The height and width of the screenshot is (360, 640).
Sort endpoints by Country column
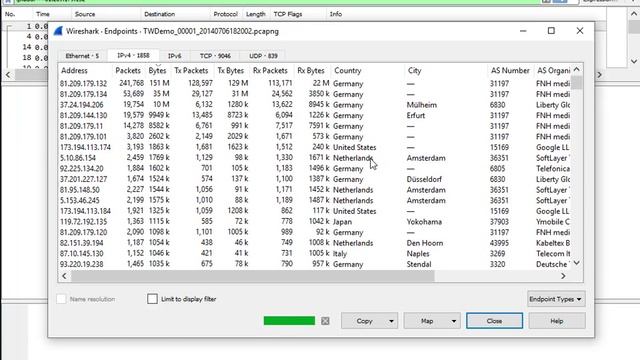(348, 71)
